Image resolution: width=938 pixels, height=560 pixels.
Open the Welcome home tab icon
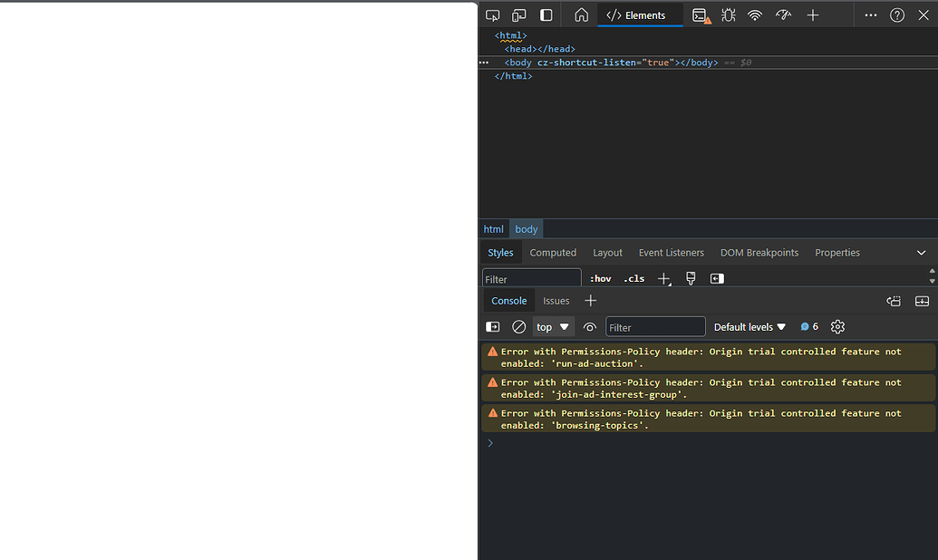tap(582, 15)
